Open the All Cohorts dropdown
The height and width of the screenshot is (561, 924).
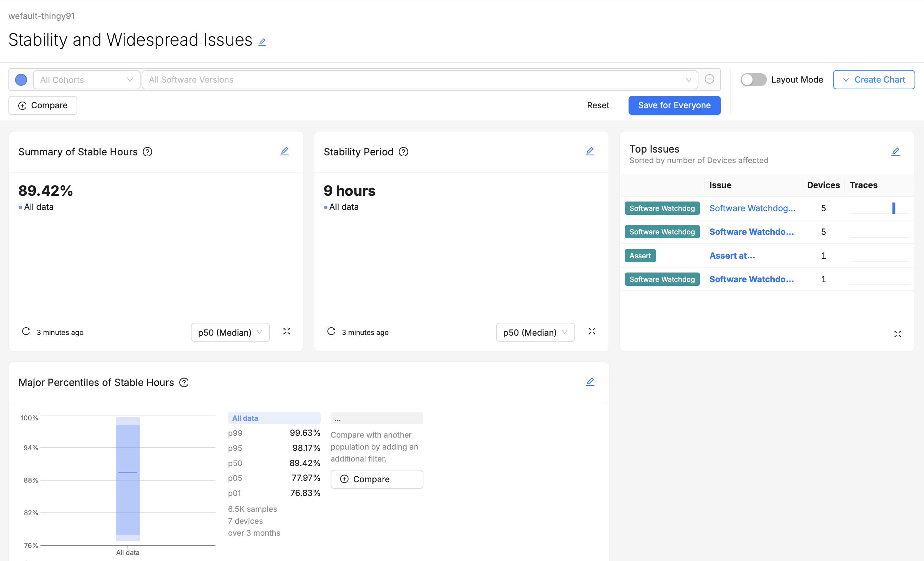click(87, 79)
